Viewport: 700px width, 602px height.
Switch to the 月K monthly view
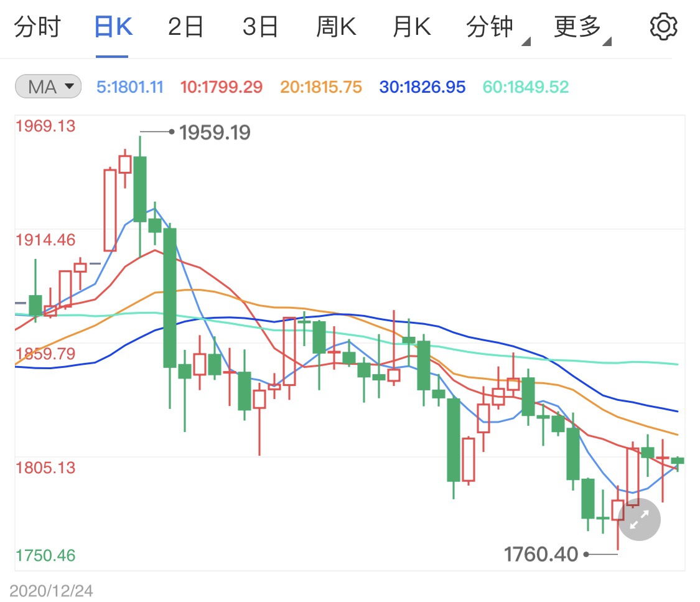click(x=410, y=26)
